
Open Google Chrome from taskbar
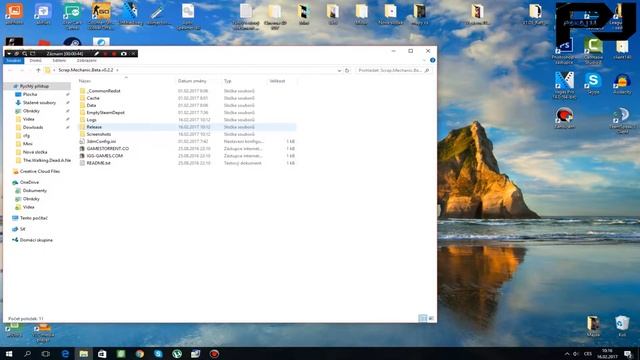click(x=140, y=353)
